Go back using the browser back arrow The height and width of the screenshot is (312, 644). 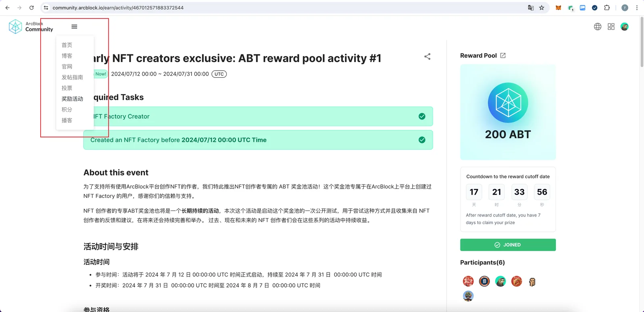tap(7, 8)
